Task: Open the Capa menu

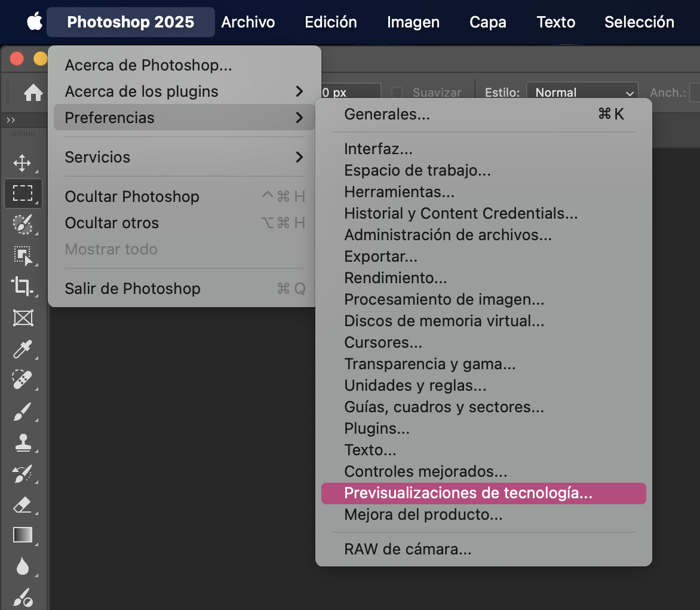Action: coord(487,22)
